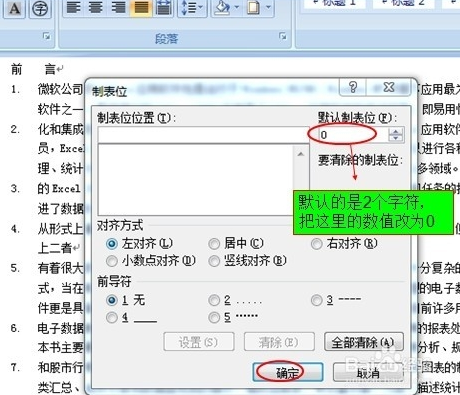The width and height of the screenshot is (460, 395).
Task: Click line starting with 的 Excel
Action: click(x=59, y=189)
